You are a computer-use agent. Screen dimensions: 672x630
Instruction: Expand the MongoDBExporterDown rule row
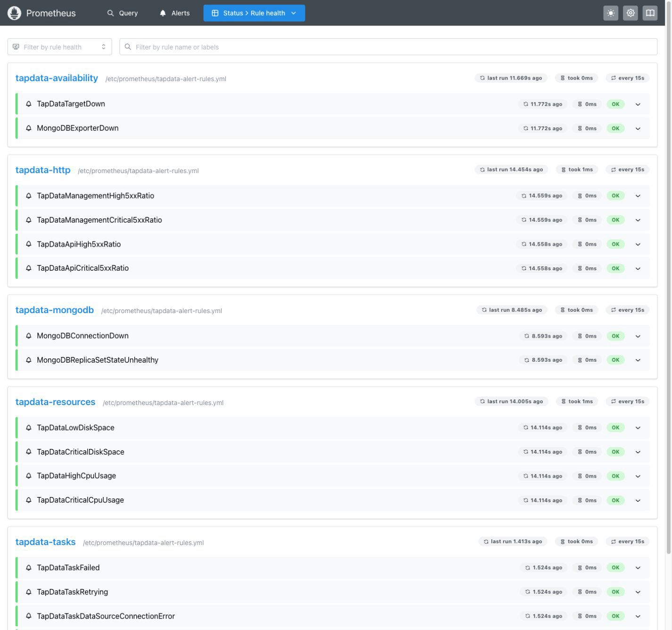point(638,128)
